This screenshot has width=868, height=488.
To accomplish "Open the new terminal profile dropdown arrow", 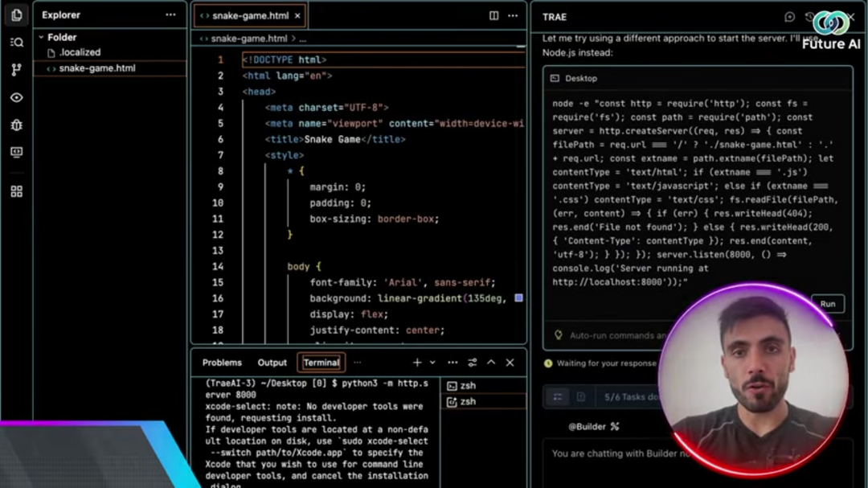I will [x=432, y=363].
